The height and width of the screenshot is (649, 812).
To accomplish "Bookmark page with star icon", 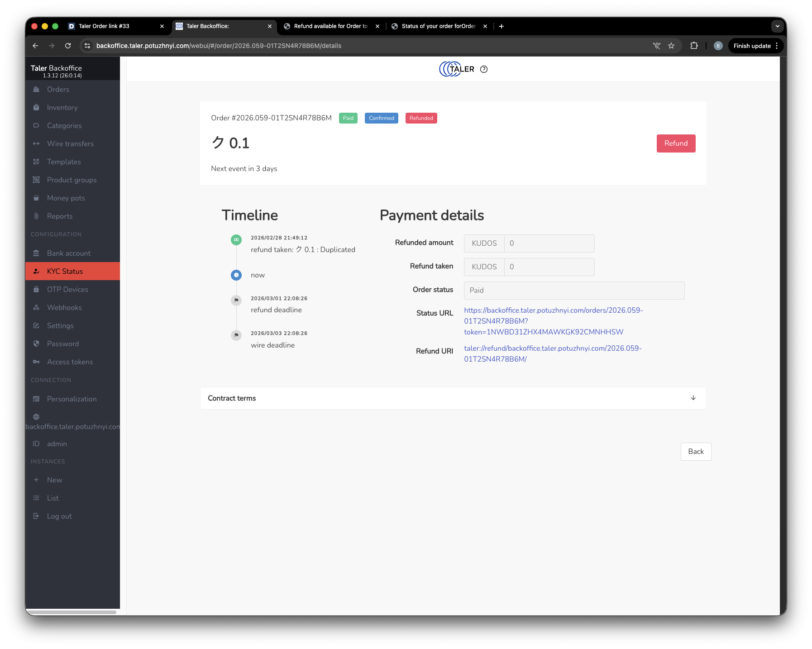I will 671,46.
